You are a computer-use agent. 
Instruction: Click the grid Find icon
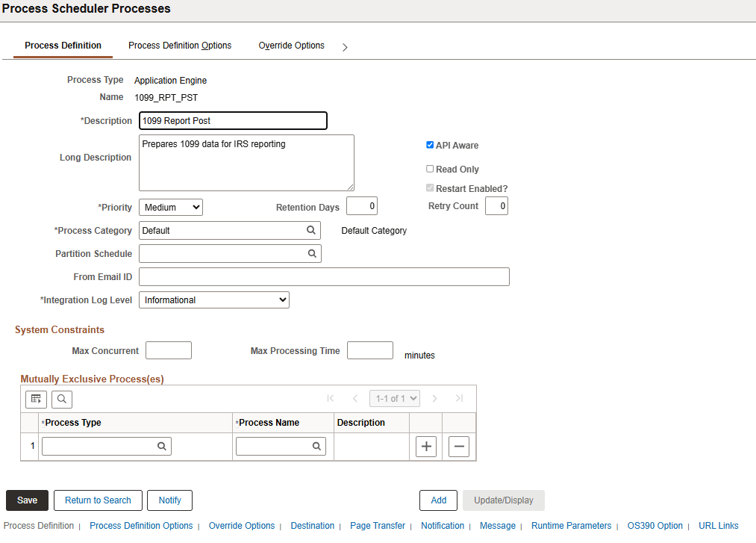(61, 399)
